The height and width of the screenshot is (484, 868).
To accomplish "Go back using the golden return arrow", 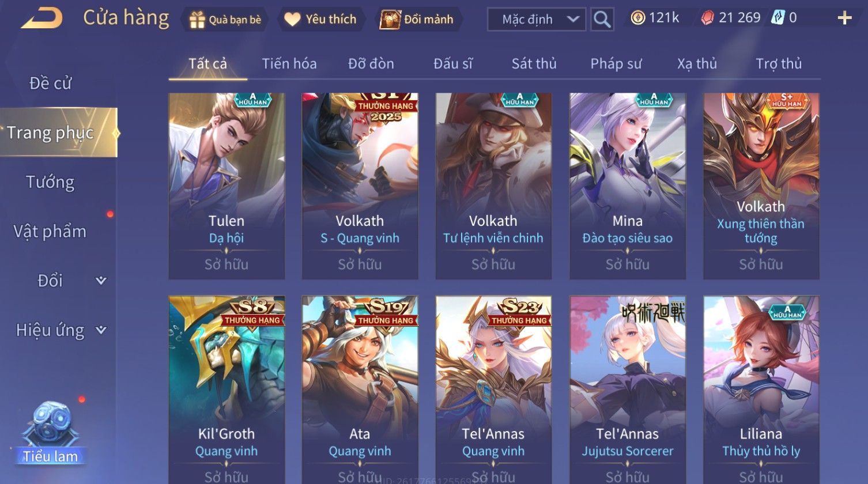I will (42, 18).
